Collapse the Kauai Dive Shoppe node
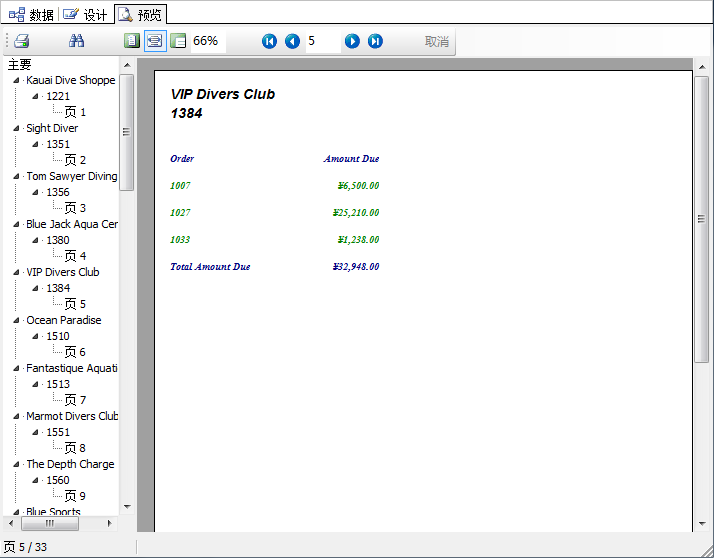Image resolution: width=714 pixels, height=558 pixels. click(17, 81)
